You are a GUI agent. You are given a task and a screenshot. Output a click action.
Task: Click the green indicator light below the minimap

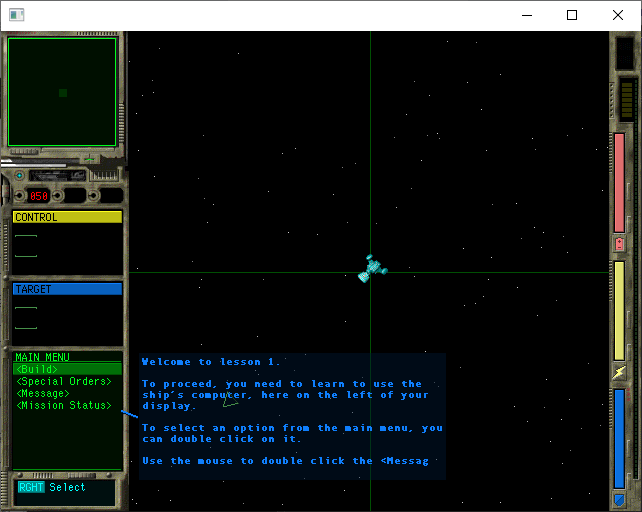(x=89, y=159)
